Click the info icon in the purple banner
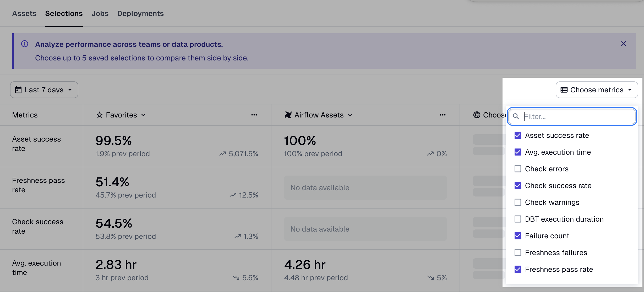The width and height of the screenshot is (644, 292). (24, 44)
